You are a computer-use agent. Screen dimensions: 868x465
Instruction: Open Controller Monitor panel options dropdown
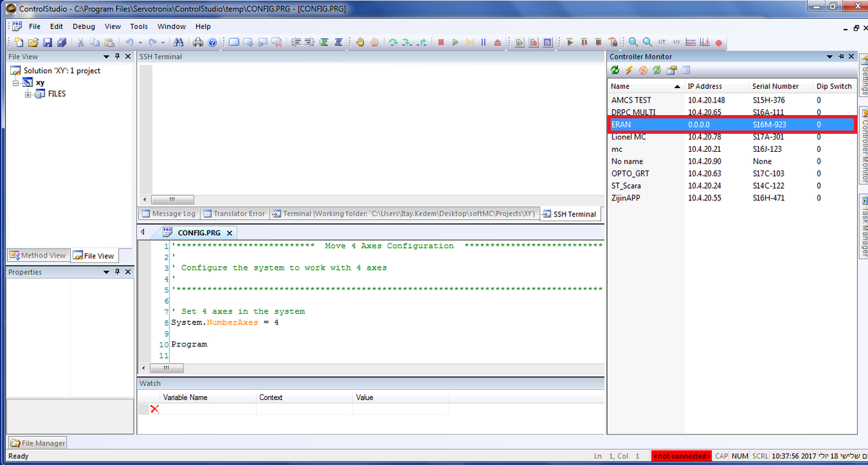click(830, 56)
